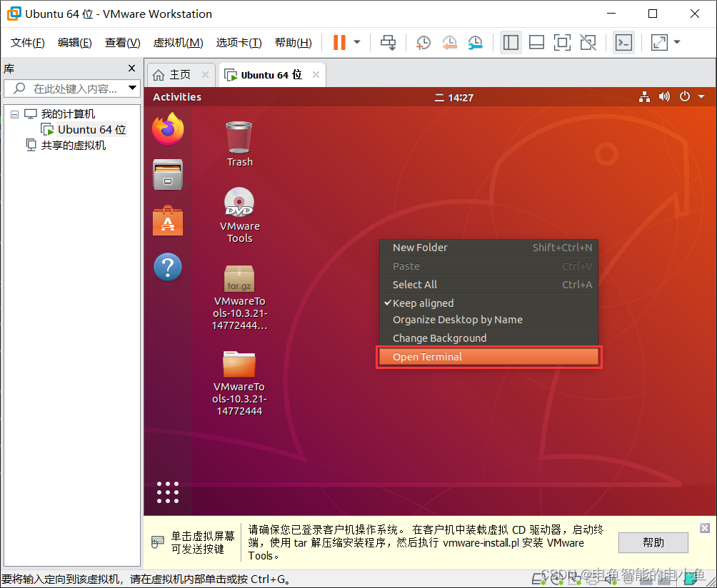
Task: Open the snapshot manager icon
Action: click(x=476, y=43)
